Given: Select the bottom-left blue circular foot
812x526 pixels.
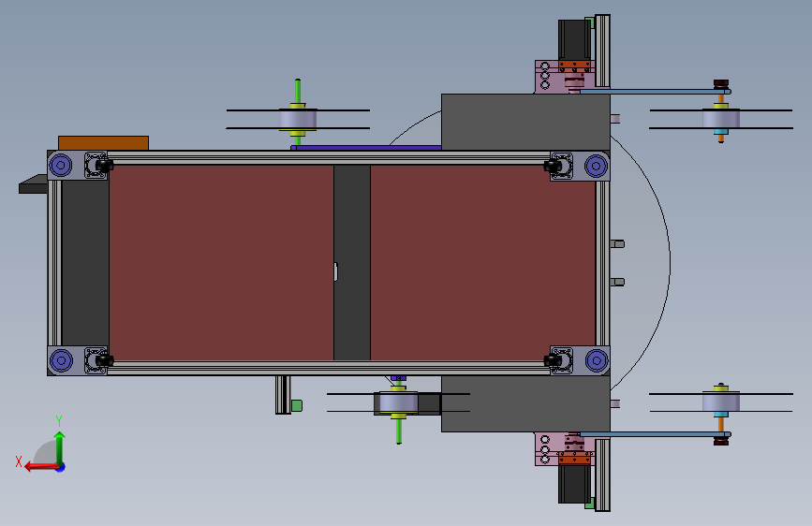Looking at the screenshot, I should point(61,360).
